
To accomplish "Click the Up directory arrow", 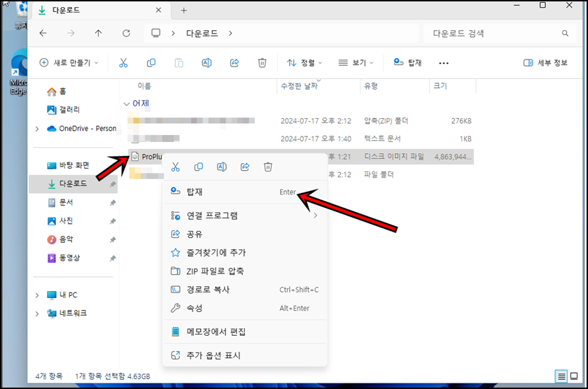I will [98, 34].
